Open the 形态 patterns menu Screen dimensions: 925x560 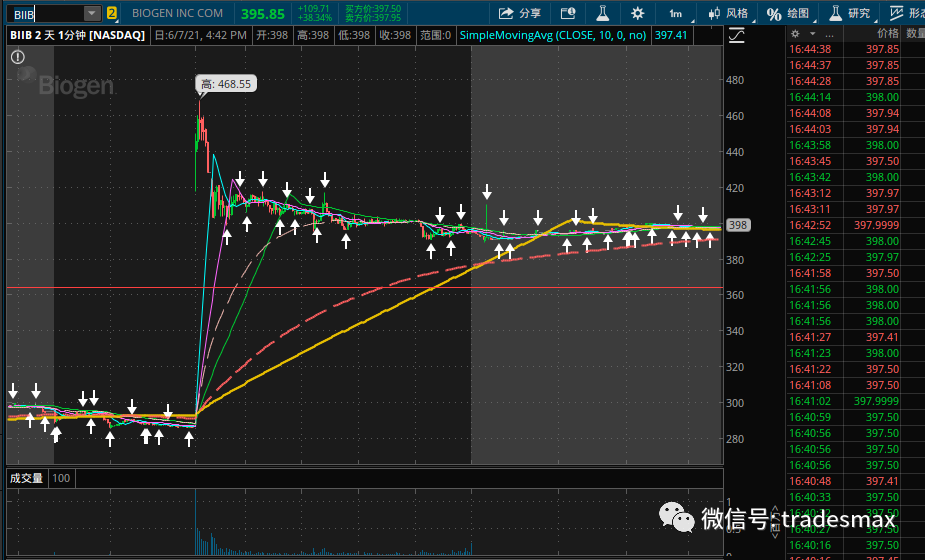pos(907,13)
